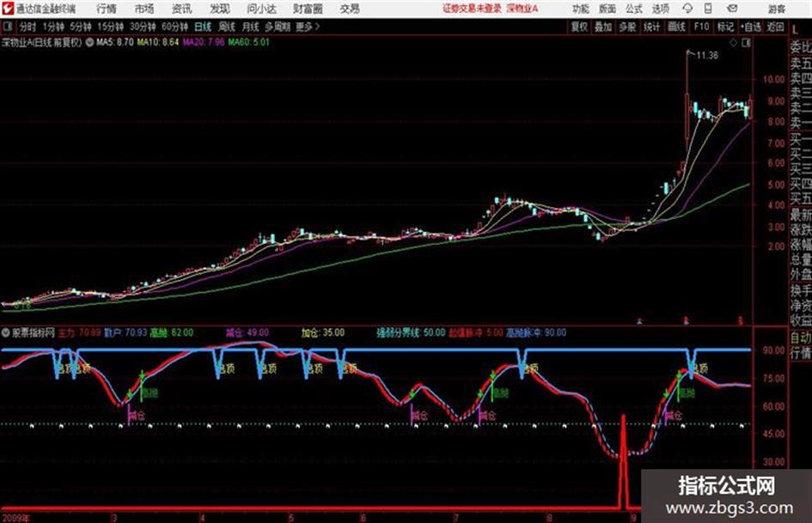The image size is (812, 523).
Task: Click the F10 company info button
Action: pyautogui.click(x=701, y=27)
